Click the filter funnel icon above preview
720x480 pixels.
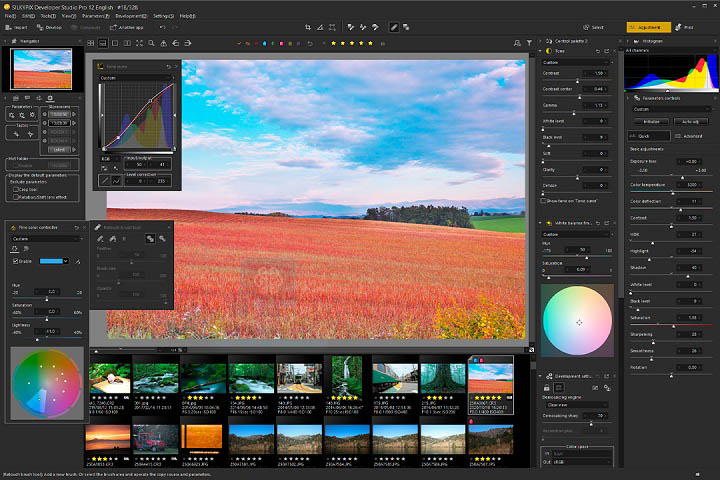529,43
